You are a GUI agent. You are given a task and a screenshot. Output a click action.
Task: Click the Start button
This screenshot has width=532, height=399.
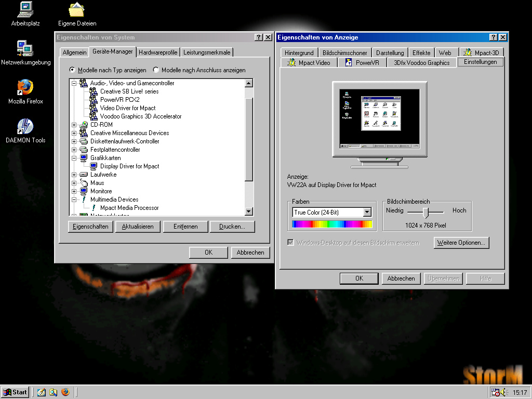[15, 392]
